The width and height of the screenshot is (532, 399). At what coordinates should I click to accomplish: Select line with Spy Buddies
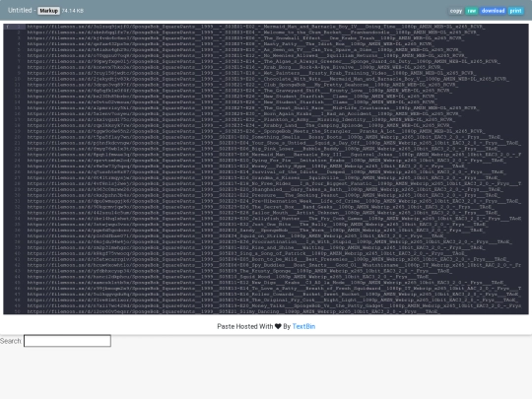click(x=274, y=265)
